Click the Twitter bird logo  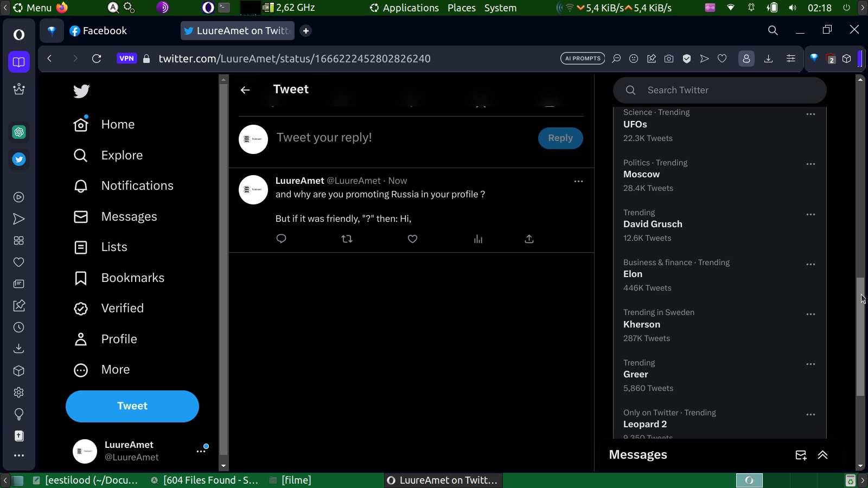click(x=81, y=91)
